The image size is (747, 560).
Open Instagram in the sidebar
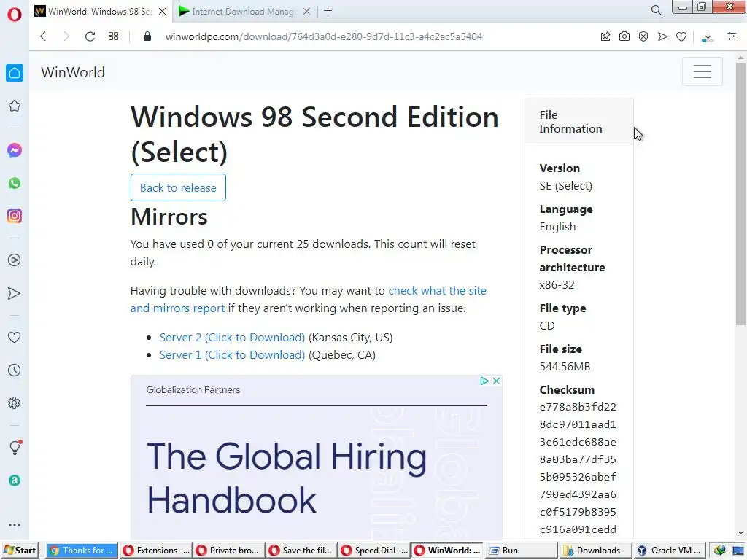15,216
